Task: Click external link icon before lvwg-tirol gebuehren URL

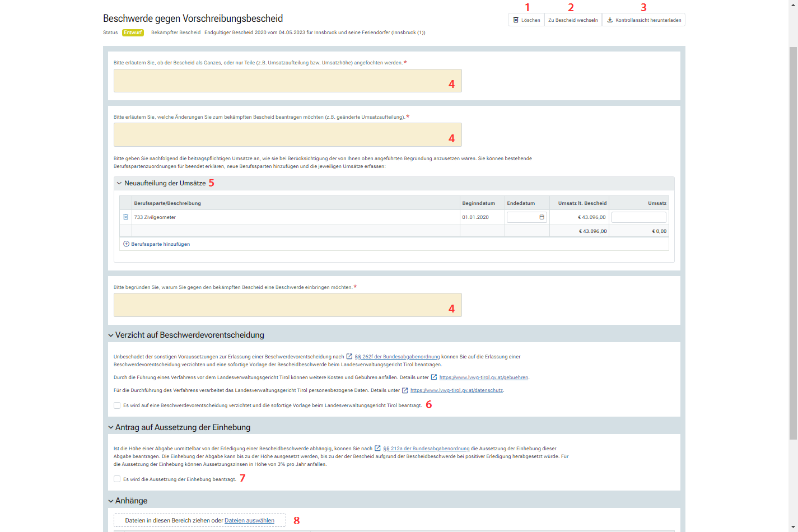Action: coord(434,377)
